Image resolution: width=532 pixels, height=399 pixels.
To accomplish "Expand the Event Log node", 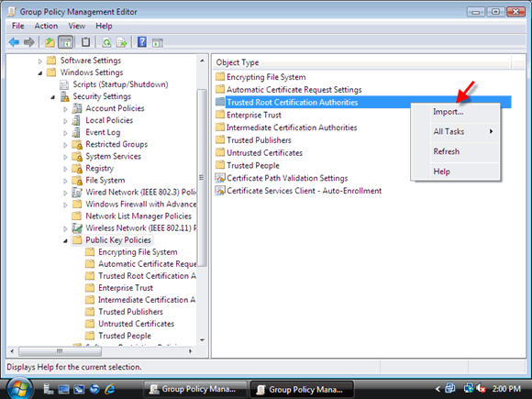I will (65, 133).
